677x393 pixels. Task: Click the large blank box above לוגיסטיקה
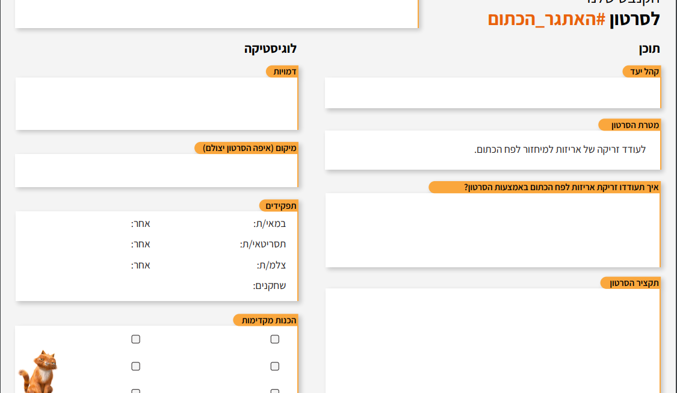[x=217, y=14]
